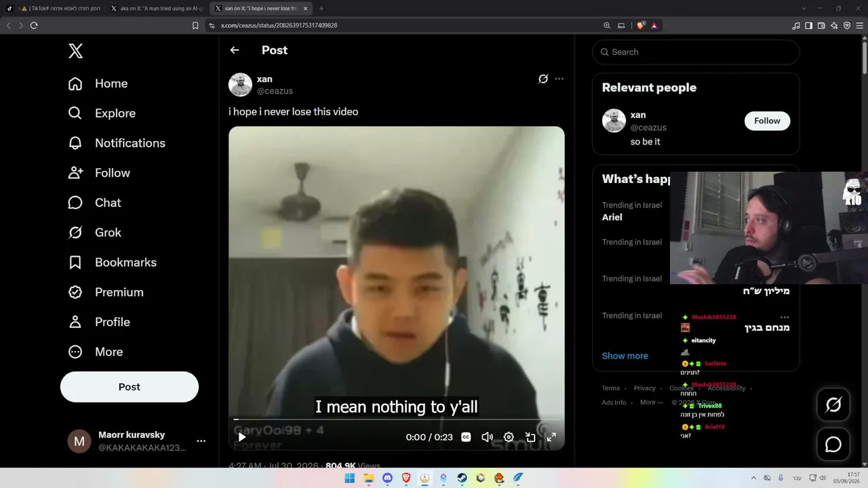Viewport: 868px width, 488px height.
Task: Click the X logo in the sidebar
Action: coord(75,51)
